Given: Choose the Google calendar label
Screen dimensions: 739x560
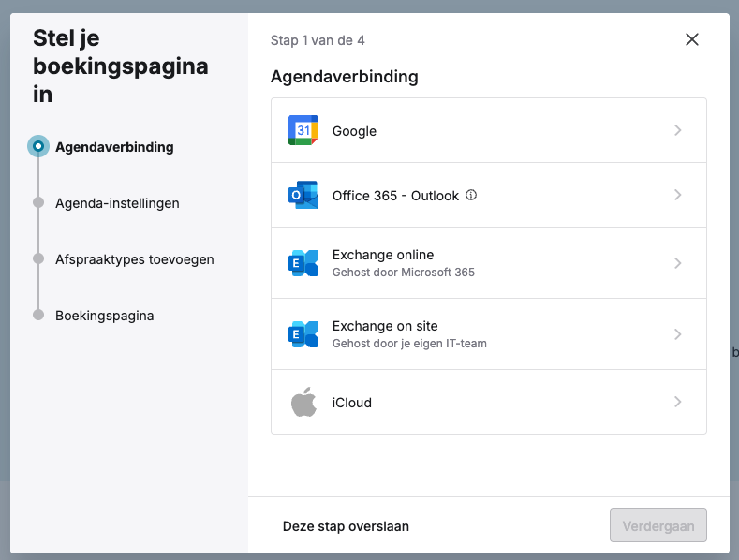Looking at the screenshot, I should point(354,131).
